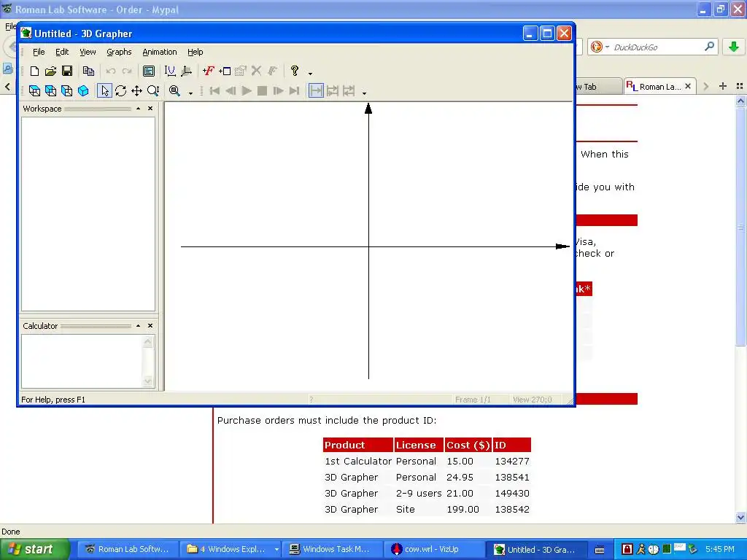Toggle the loop animation mode

333,90
